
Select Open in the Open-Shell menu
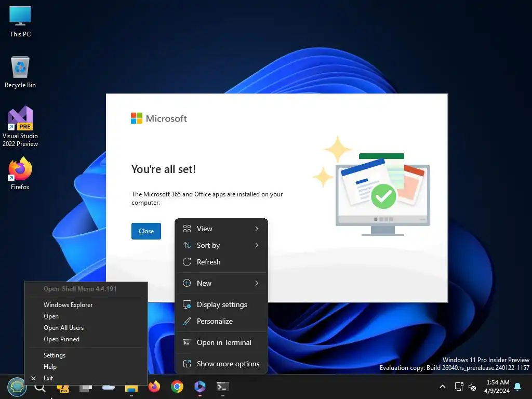[86, 316]
